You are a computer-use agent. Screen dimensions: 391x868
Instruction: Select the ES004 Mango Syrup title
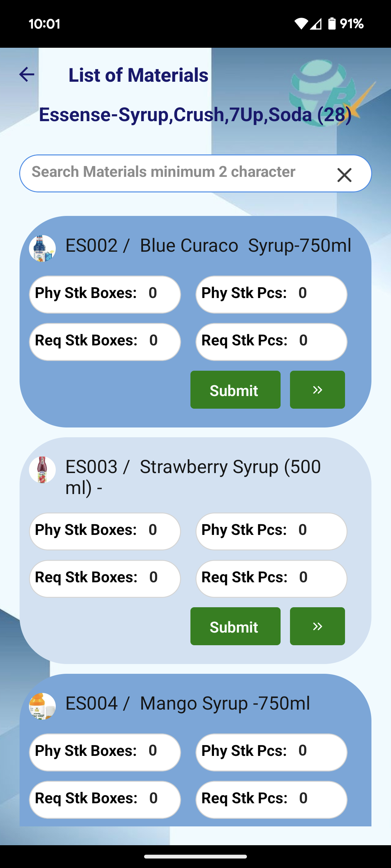(188, 703)
